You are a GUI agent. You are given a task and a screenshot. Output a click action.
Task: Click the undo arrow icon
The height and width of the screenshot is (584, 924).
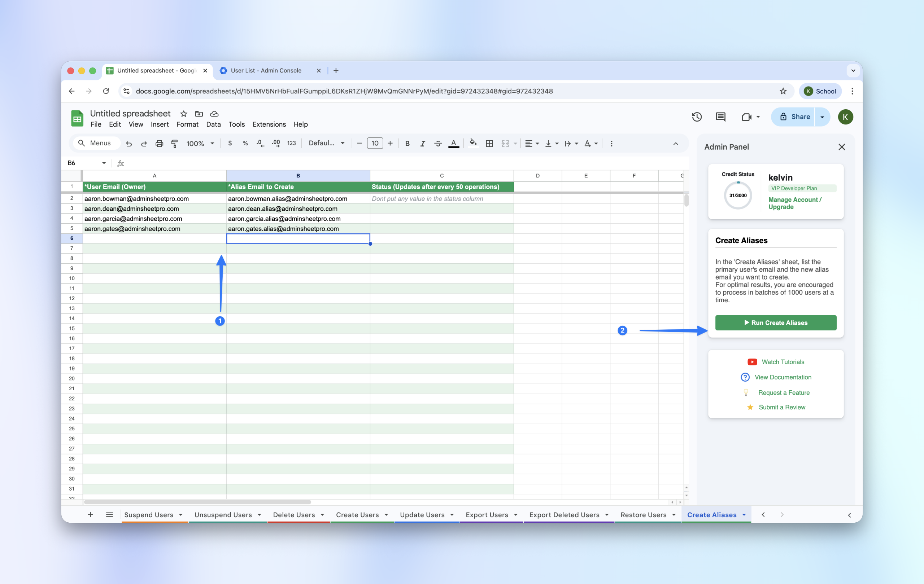(129, 144)
